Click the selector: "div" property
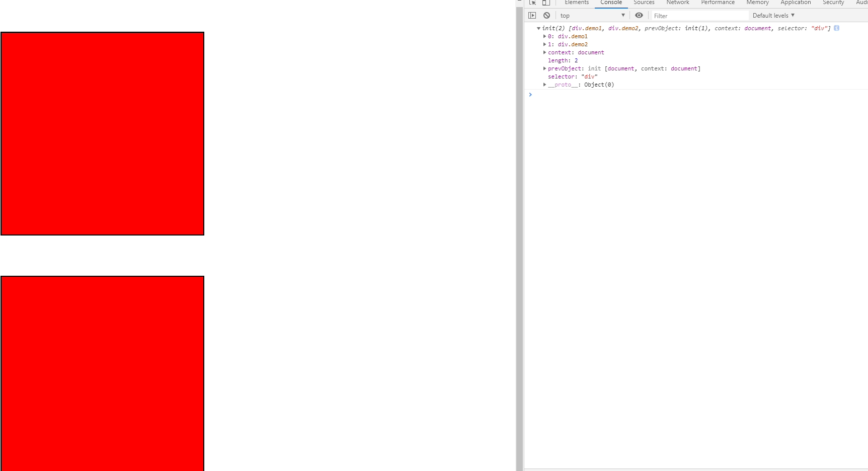The height and width of the screenshot is (471, 868). point(573,76)
